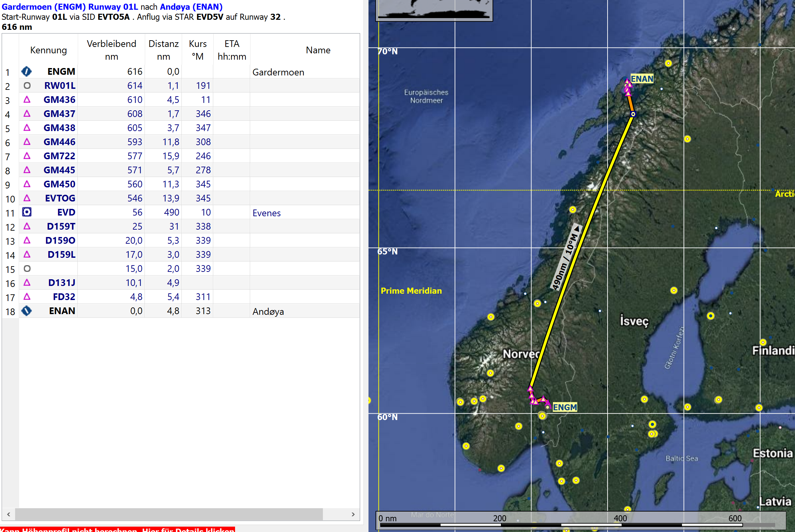This screenshot has height=532, width=795.
Task: Click the left arrow of horizontal scrollbar
Action: pos(8,514)
